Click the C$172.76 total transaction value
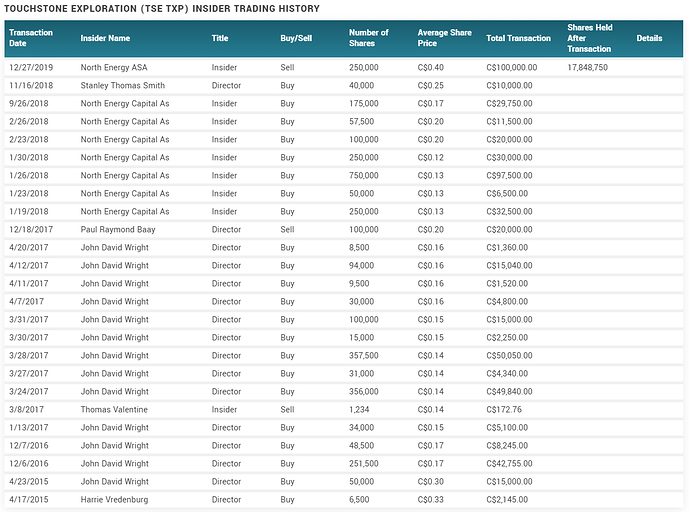Screen dimensions: 690x512 point(504,410)
